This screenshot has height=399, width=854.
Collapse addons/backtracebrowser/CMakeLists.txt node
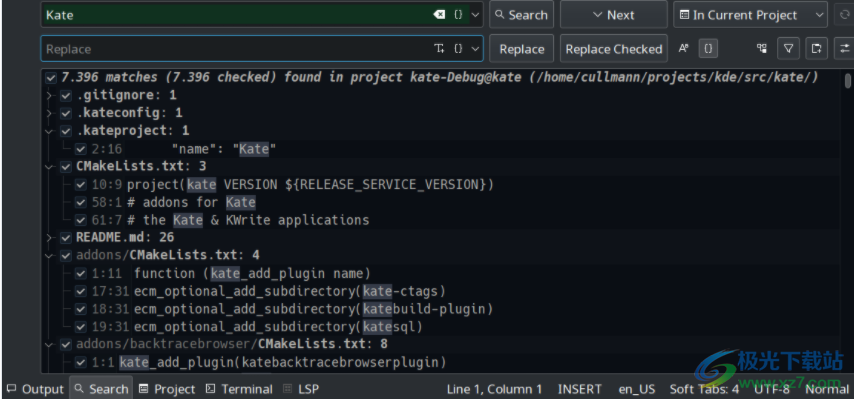50,344
